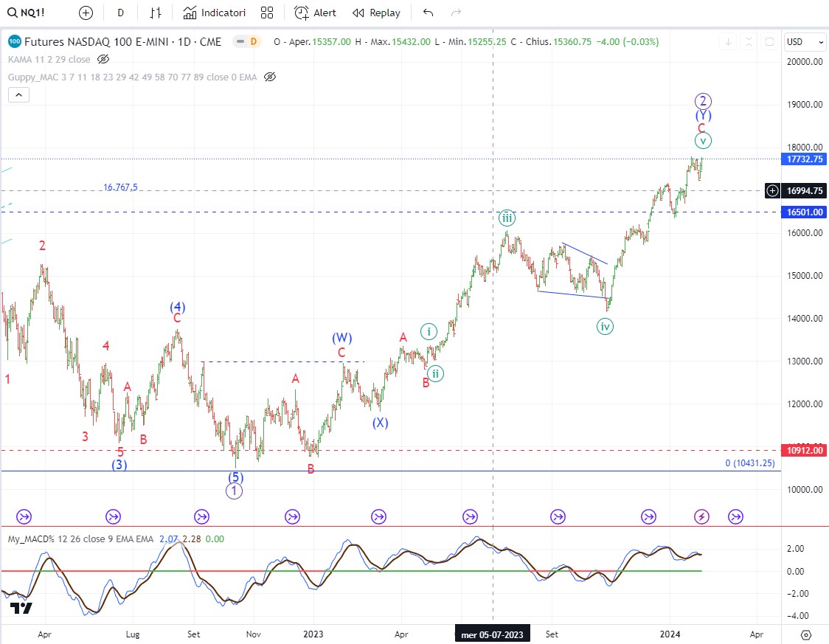Open the D interval selector

120,13
